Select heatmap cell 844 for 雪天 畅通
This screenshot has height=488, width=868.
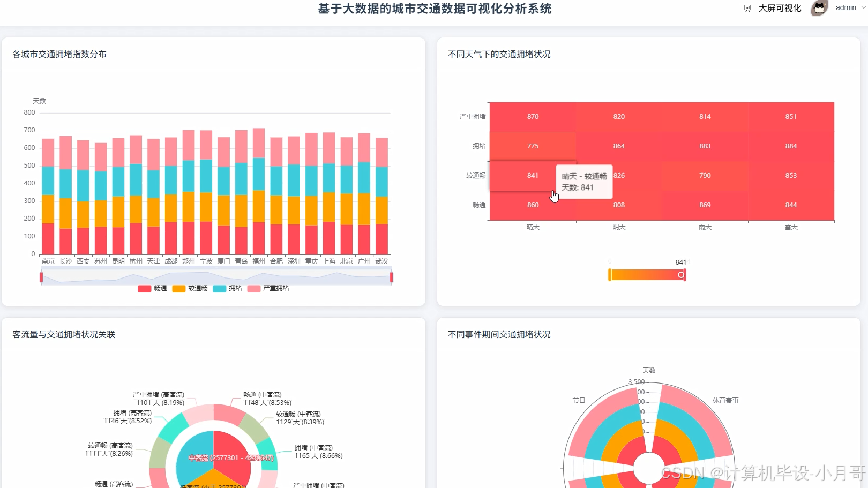pos(791,205)
